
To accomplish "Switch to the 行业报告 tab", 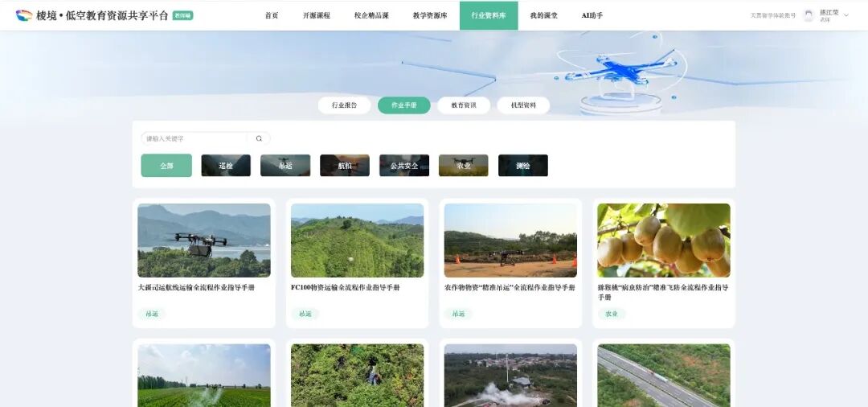I will point(344,105).
